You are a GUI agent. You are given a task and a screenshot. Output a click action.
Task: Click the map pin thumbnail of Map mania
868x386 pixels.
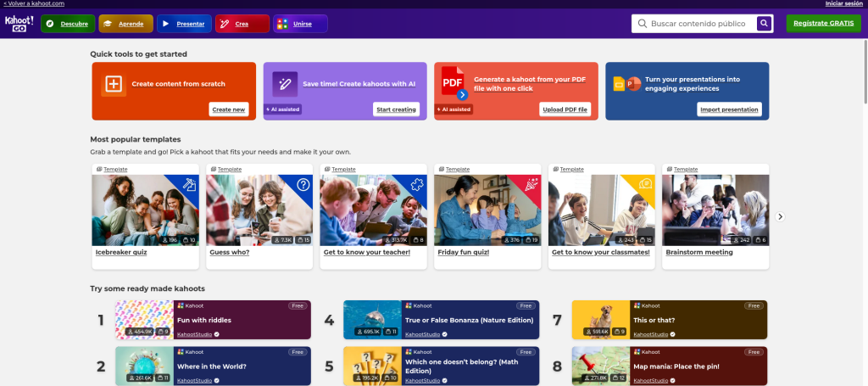(601, 366)
